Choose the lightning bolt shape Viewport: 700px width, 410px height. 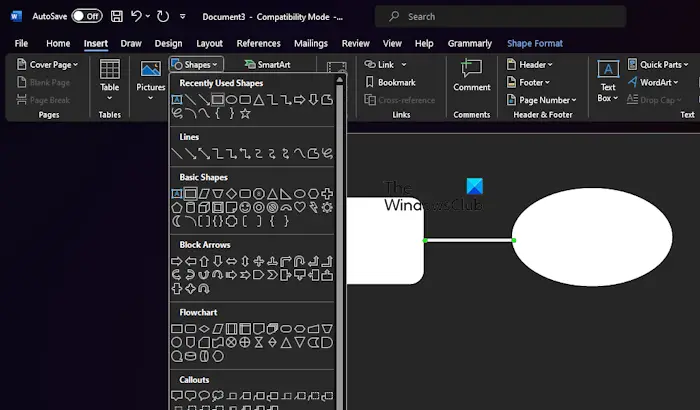[313, 207]
